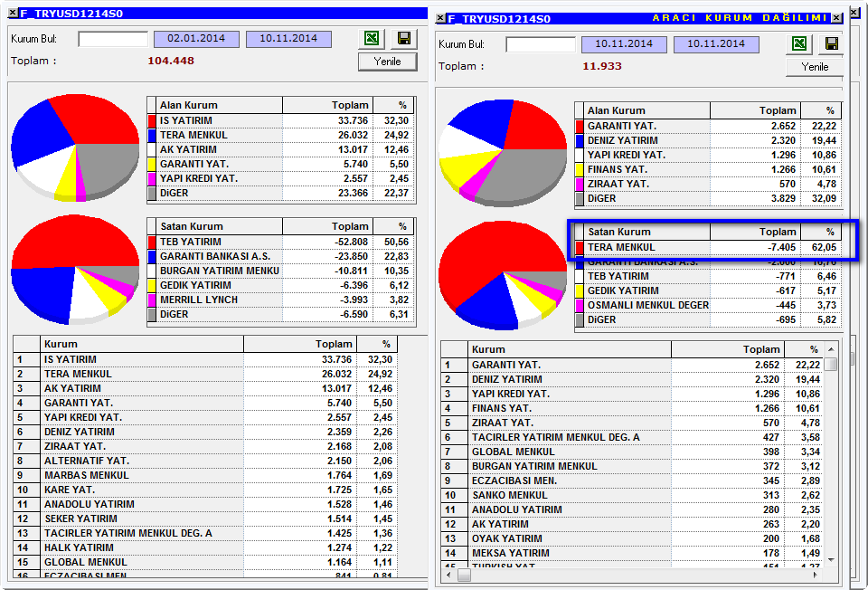Click horizontal scrollbar left arrow in right window
This screenshot has height=590, width=868.
click(449, 575)
